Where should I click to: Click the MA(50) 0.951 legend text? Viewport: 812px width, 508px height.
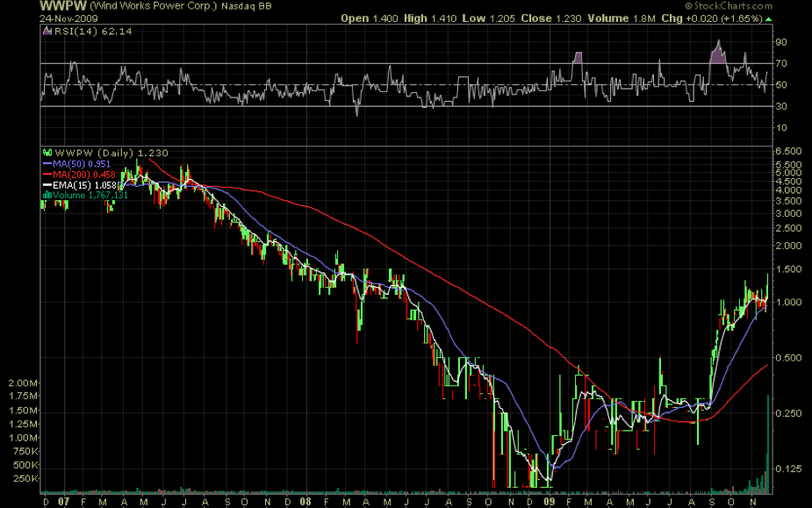point(82,164)
